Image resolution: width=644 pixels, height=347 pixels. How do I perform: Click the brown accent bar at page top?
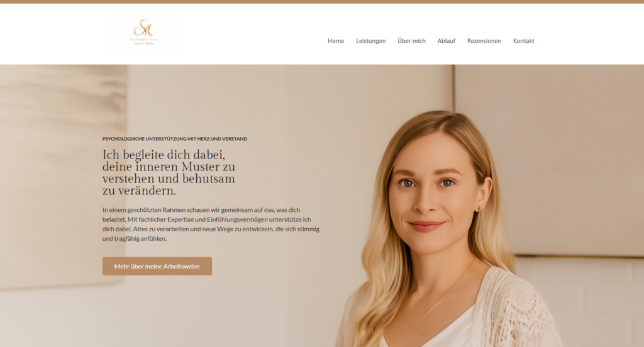[x=322, y=2]
